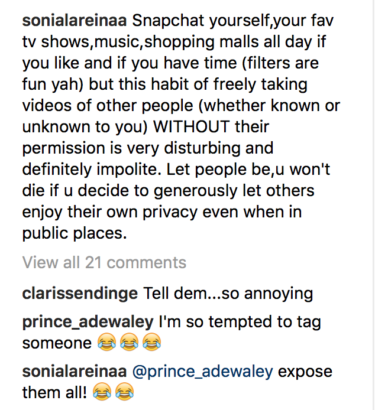
Task: Open sonialareinaa's profile from the caption username
Action: 74,21
